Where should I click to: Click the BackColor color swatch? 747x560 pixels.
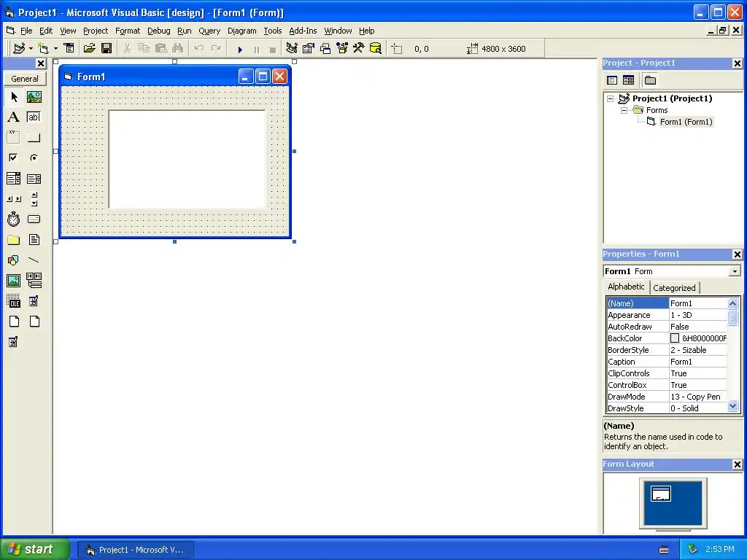[x=675, y=338]
